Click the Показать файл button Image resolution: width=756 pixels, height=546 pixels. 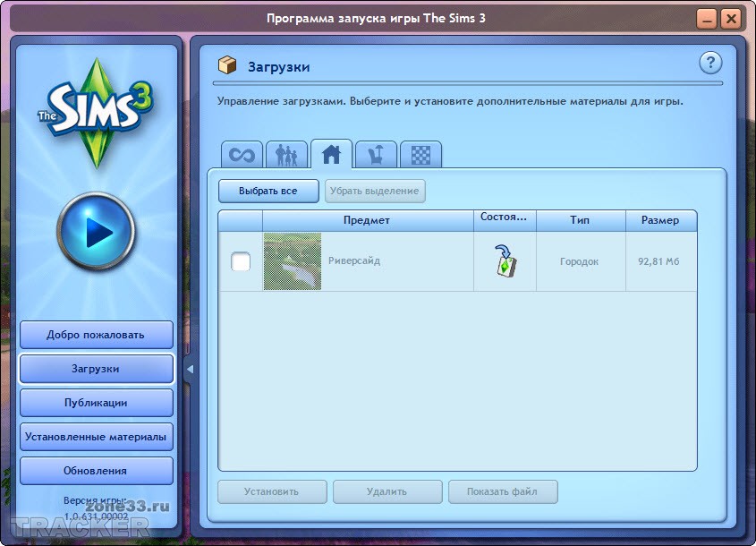pyautogui.click(x=503, y=491)
